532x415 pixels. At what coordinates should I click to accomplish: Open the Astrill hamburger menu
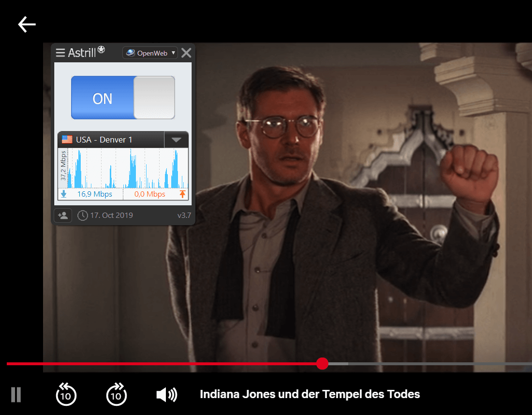pyautogui.click(x=60, y=53)
